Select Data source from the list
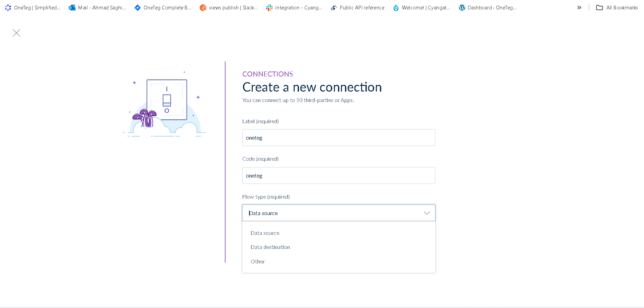Screen dimensions: 644x308 click(265, 233)
